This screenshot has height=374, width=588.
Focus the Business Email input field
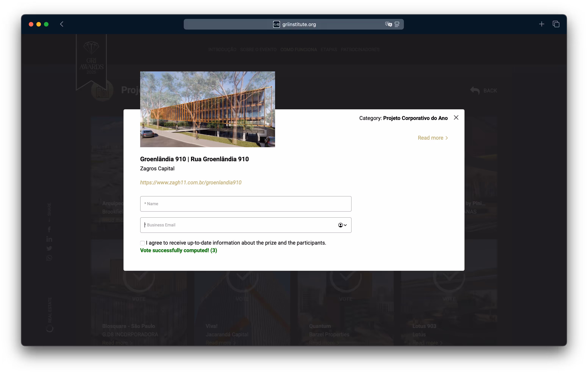246,225
